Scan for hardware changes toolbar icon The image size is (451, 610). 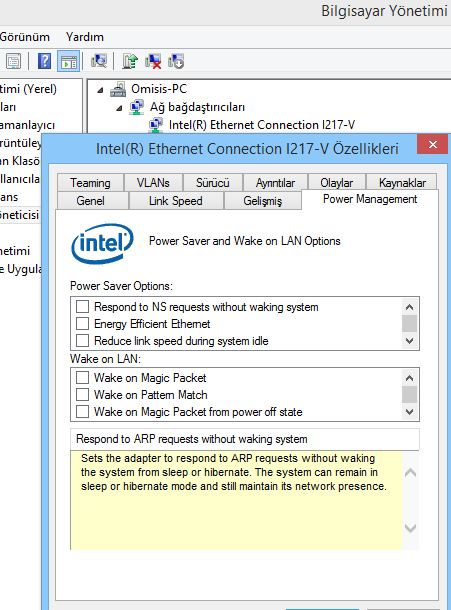click(x=99, y=61)
